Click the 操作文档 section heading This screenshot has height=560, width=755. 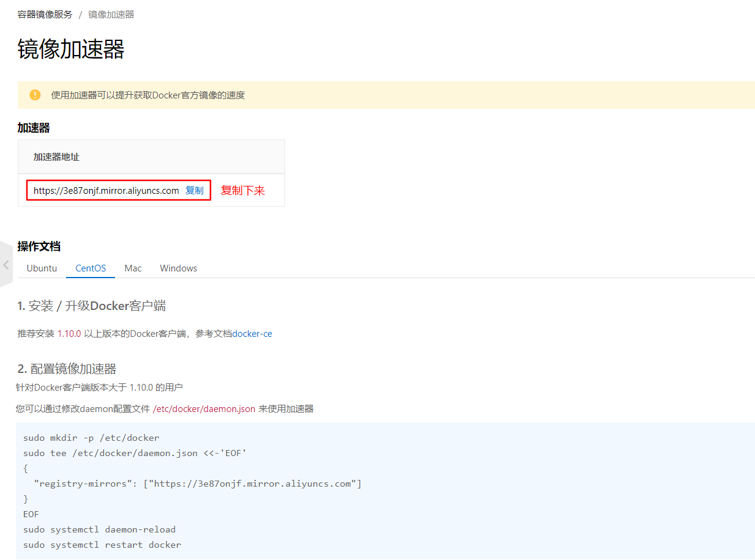(x=39, y=246)
